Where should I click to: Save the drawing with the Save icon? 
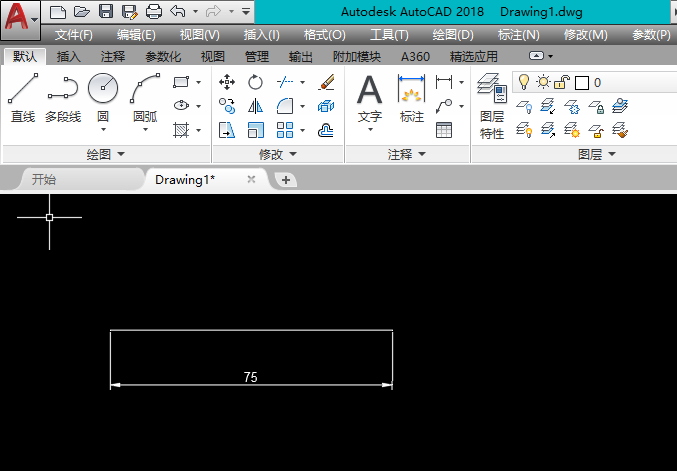click(106, 12)
